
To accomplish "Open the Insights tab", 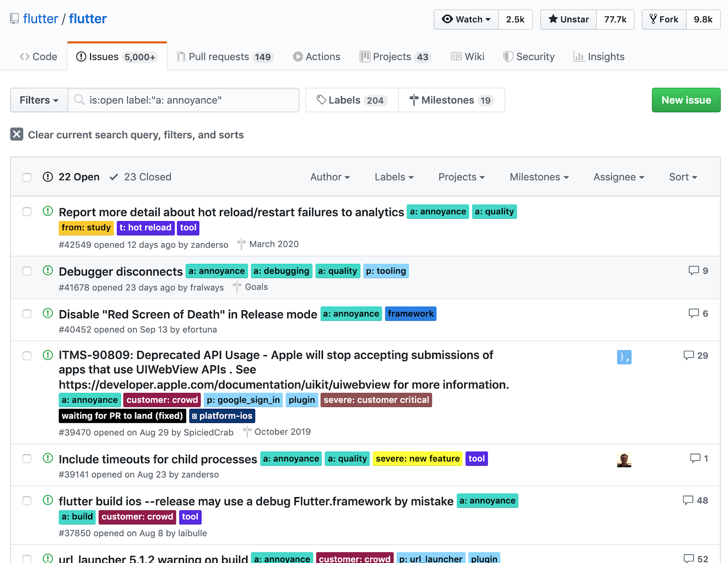I will click(x=599, y=56).
